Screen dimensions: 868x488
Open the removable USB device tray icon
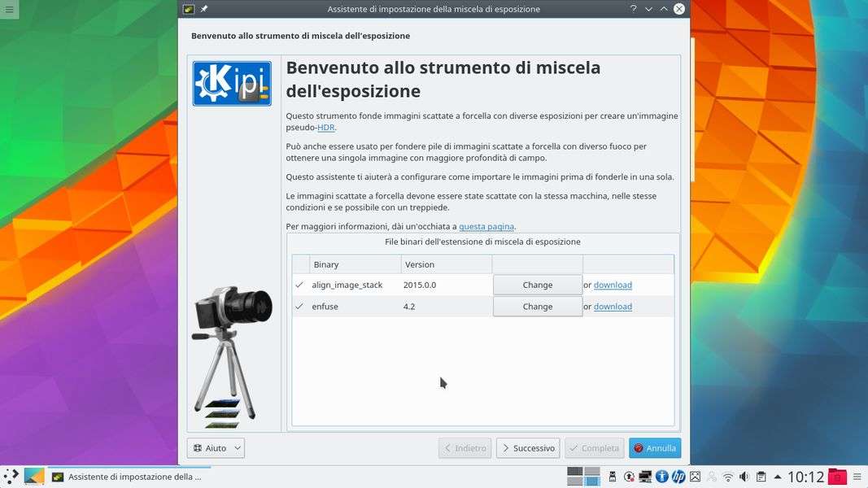click(613, 477)
